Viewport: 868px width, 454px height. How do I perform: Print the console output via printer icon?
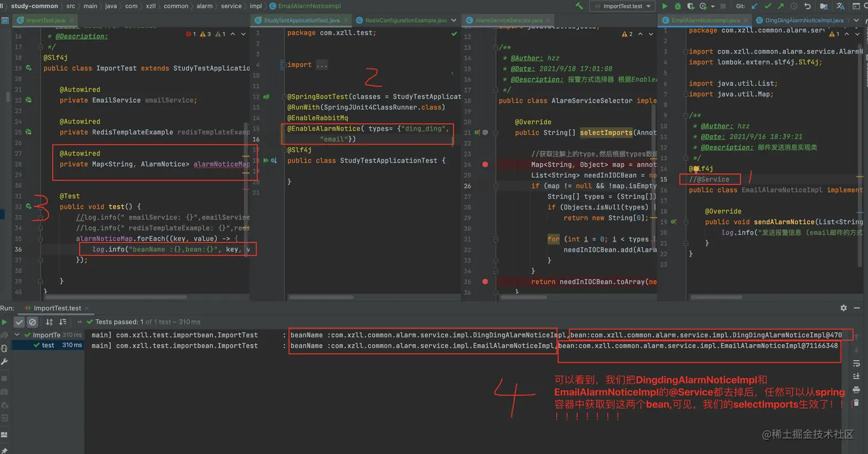point(857,390)
